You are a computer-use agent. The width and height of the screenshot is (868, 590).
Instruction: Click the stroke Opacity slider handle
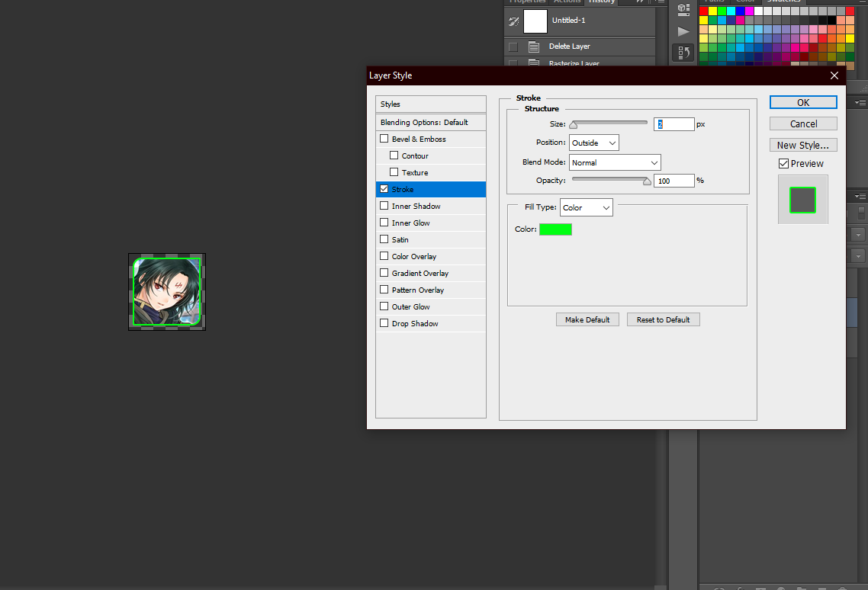coord(647,181)
